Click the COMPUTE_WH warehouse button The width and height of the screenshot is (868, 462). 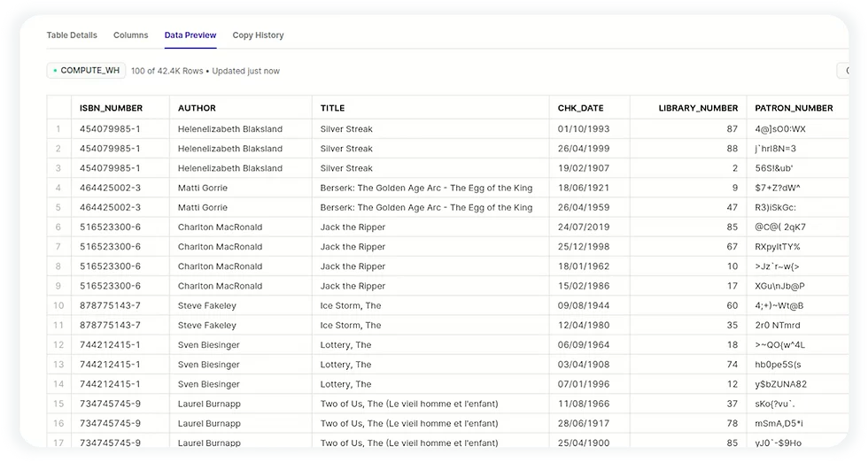click(87, 70)
